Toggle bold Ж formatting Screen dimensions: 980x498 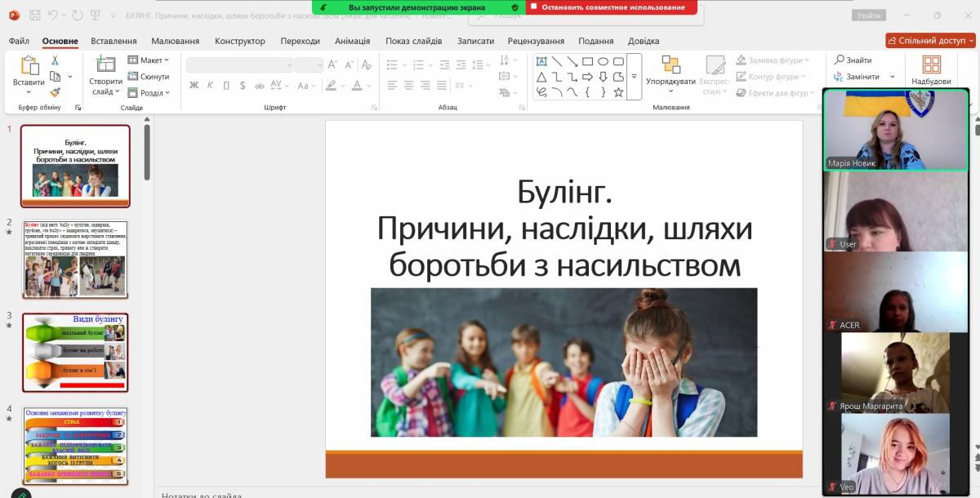(194, 85)
